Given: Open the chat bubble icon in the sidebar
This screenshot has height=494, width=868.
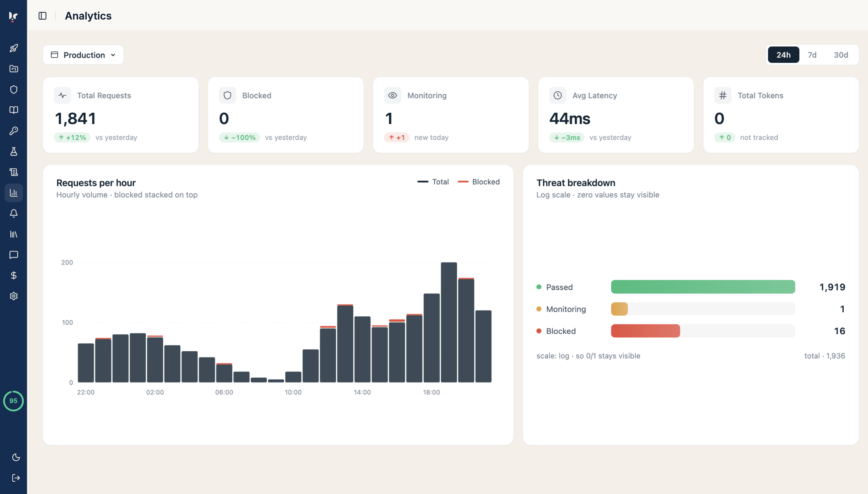Looking at the screenshot, I should point(13,255).
